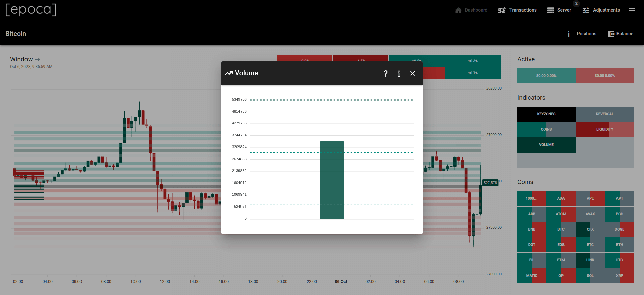Select the ADA coin tile

[561, 199]
